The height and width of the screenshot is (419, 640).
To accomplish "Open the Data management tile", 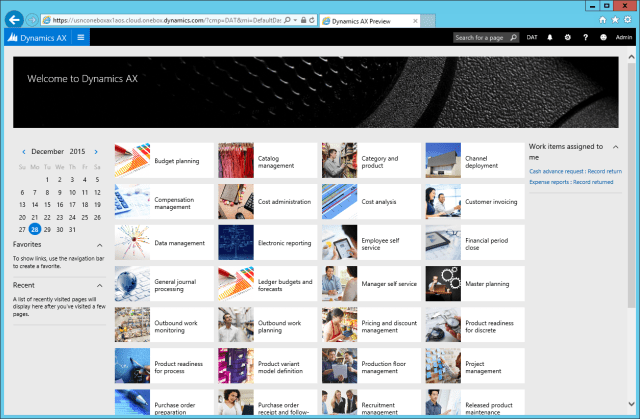I will [x=164, y=243].
